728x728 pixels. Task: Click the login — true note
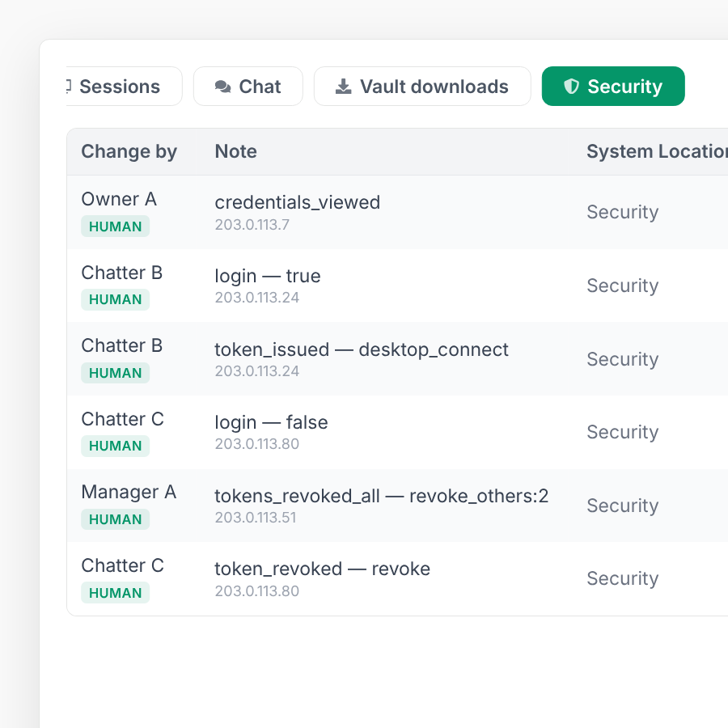268,276
